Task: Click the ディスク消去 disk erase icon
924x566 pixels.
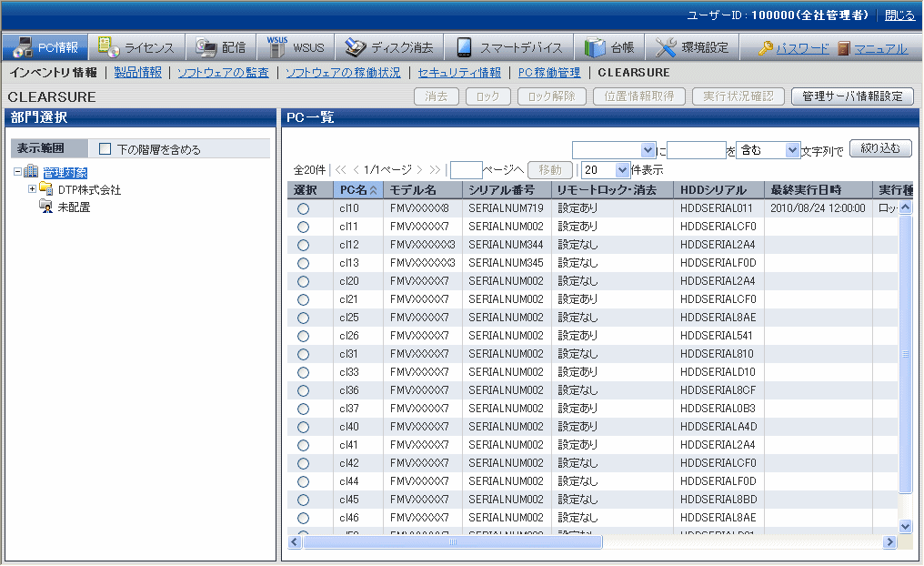Action: [356, 47]
